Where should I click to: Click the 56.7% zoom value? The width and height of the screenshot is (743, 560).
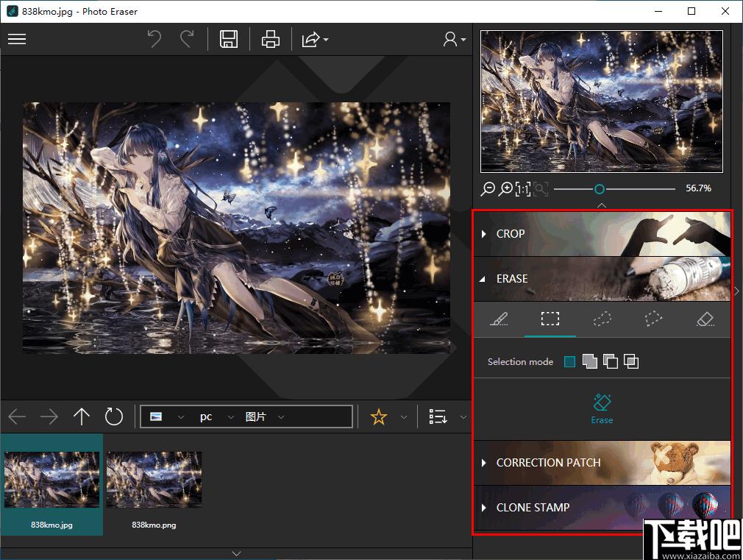point(698,188)
